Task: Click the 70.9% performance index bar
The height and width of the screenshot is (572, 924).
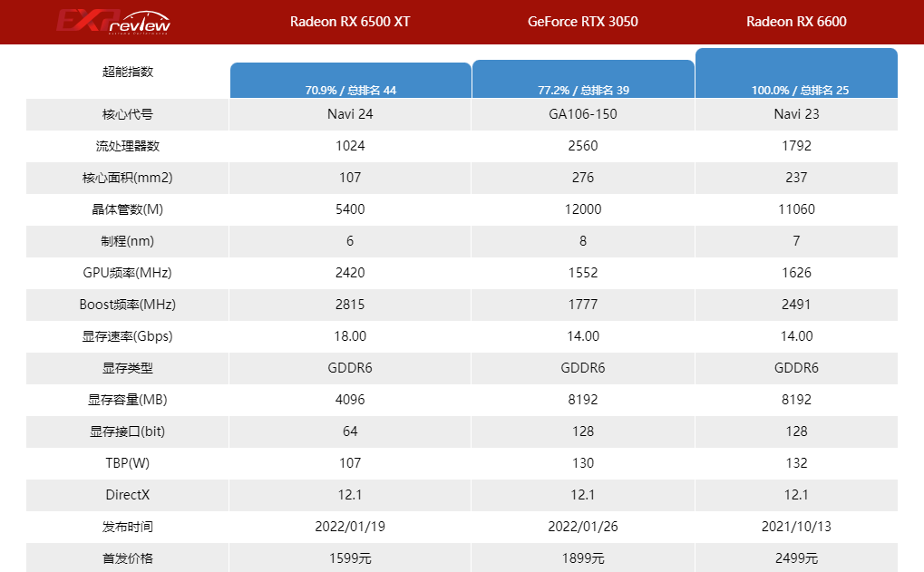Action: 351,80
